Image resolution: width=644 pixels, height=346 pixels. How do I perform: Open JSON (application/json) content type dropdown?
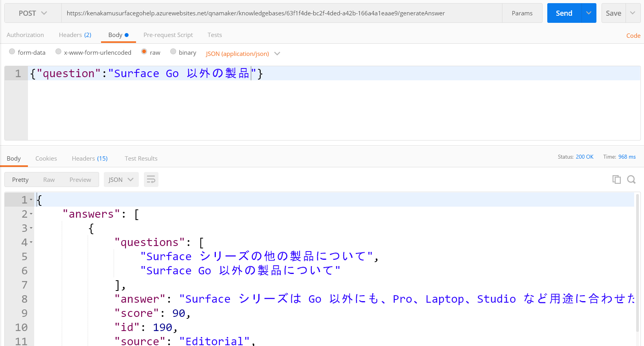coord(243,54)
